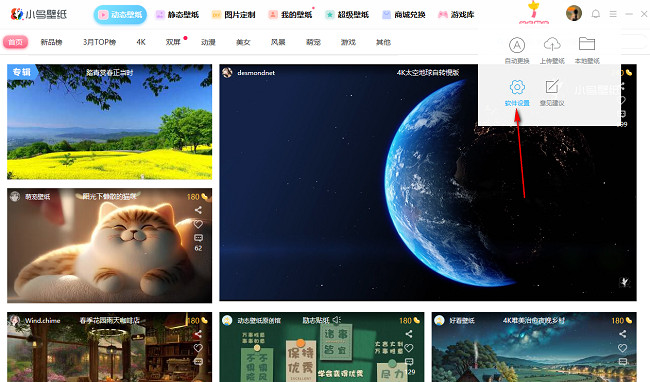Like the Wind.chime wallpaper with heart
Image resolution: width=650 pixels, height=382 pixels.
(x=198, y=348)
